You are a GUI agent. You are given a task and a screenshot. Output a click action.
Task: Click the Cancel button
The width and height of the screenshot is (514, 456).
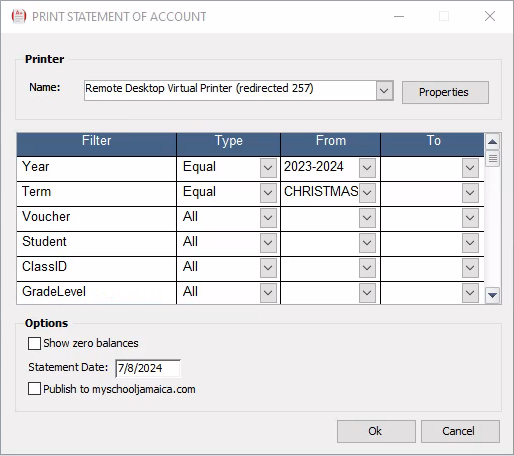pyautogui.click(x=460, y=431)
